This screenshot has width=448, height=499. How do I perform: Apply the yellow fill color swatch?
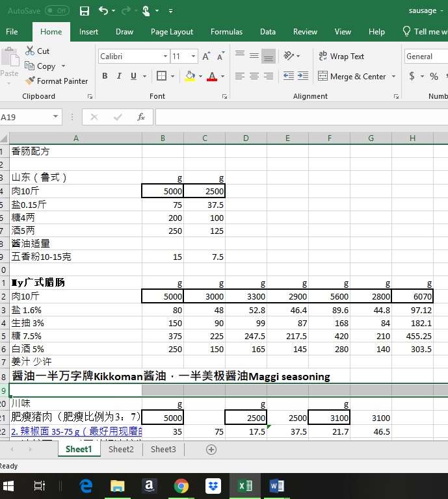pyautogui.click(x=189, y=76)
